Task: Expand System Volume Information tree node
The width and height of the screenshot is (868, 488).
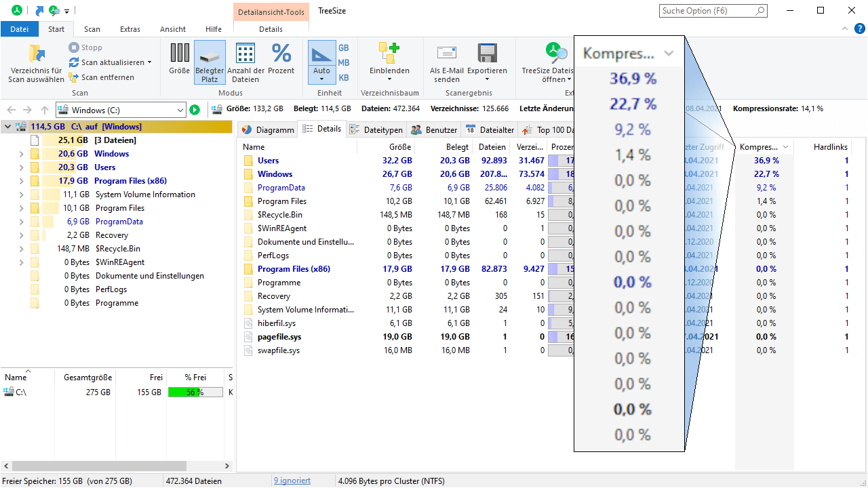Action: [x=22, y=195]
